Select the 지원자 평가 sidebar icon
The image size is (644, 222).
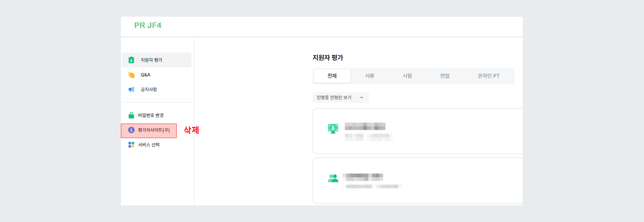pos(131,60)
